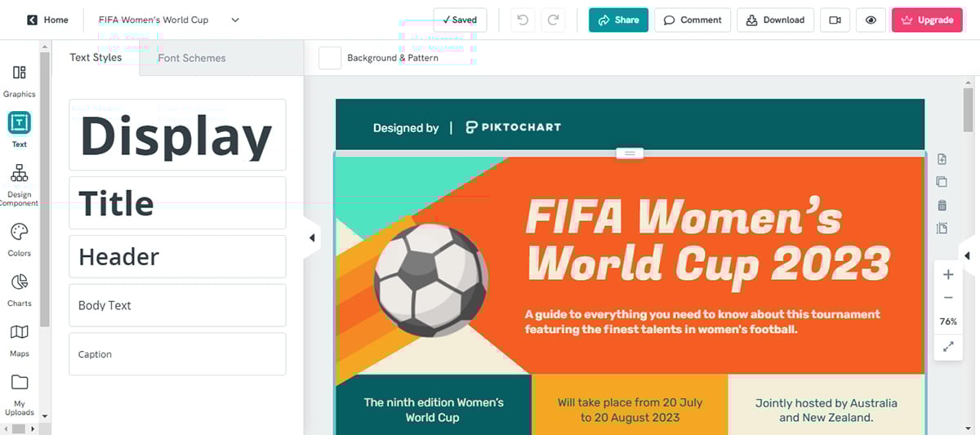The height and width of the screenshot is (435, 980).
Task: Click the undo arrow icon
Action: pos(523,20)
